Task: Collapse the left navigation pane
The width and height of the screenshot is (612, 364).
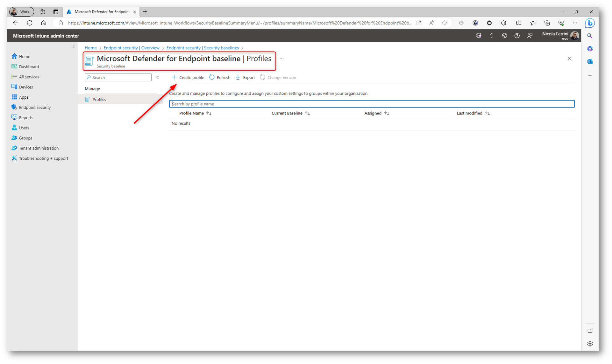Action: pyautogui.click(x=74, y=46)
